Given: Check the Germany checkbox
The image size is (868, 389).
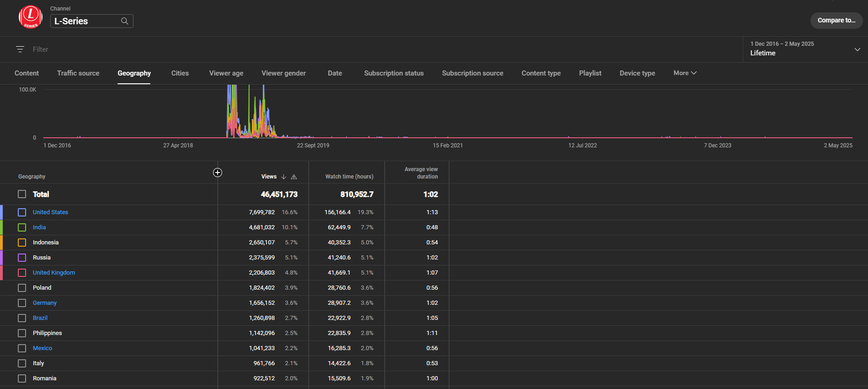Looking at the screenshot, I should pos(22,303).
